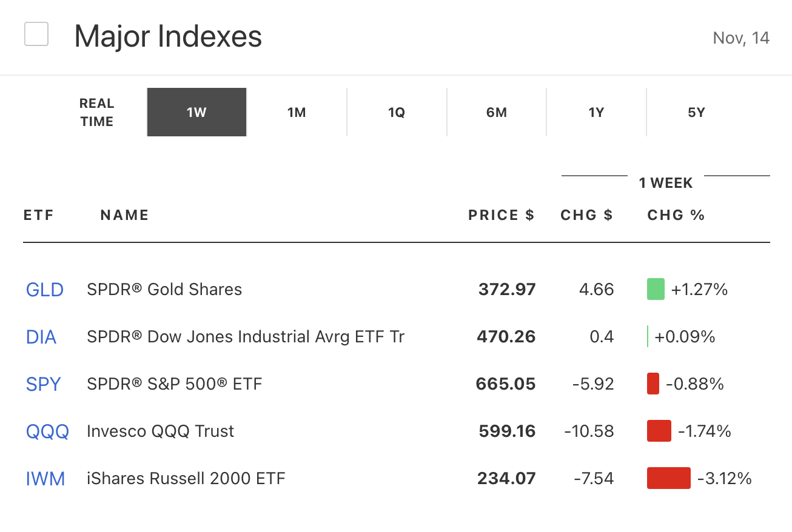This screenshot has height=532, width=792.
Task: Switch to the 1M time range
Action: [x=297, y=113]
